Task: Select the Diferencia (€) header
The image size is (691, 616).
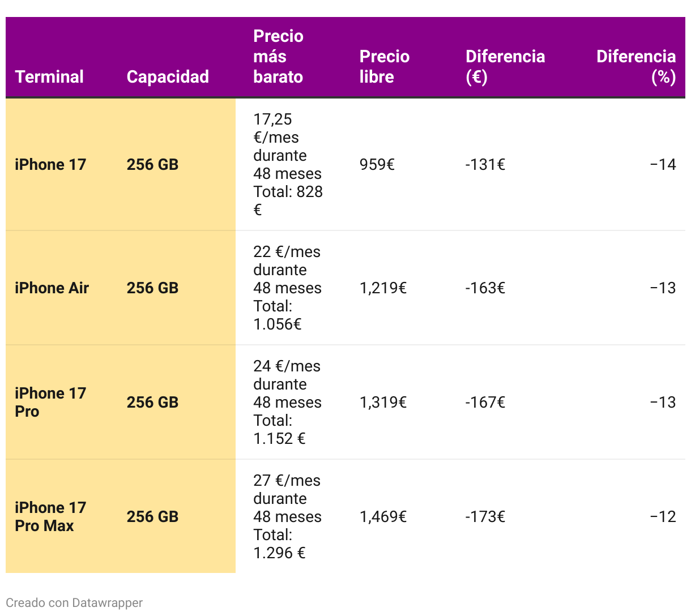Action: [x=505, y=66]
